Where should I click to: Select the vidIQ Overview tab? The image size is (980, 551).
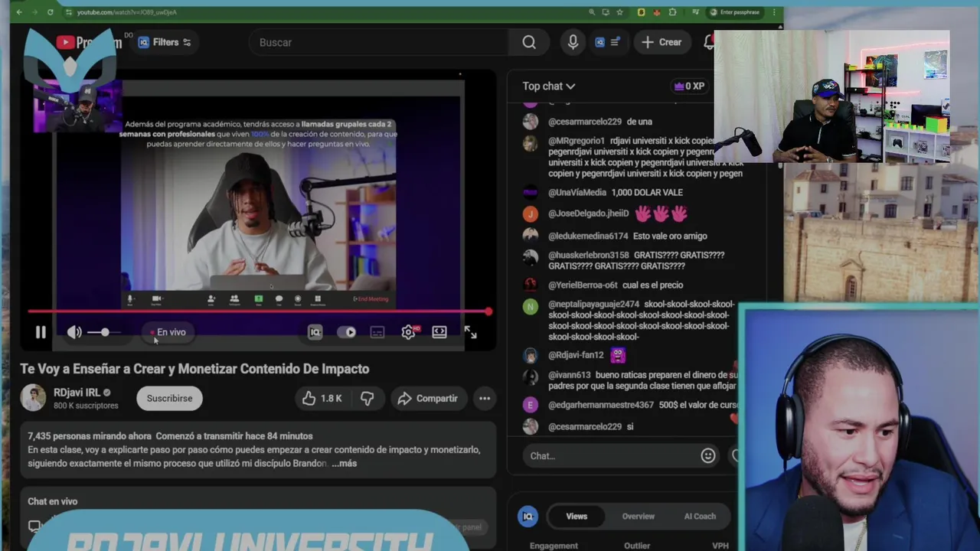click(638, 516)
